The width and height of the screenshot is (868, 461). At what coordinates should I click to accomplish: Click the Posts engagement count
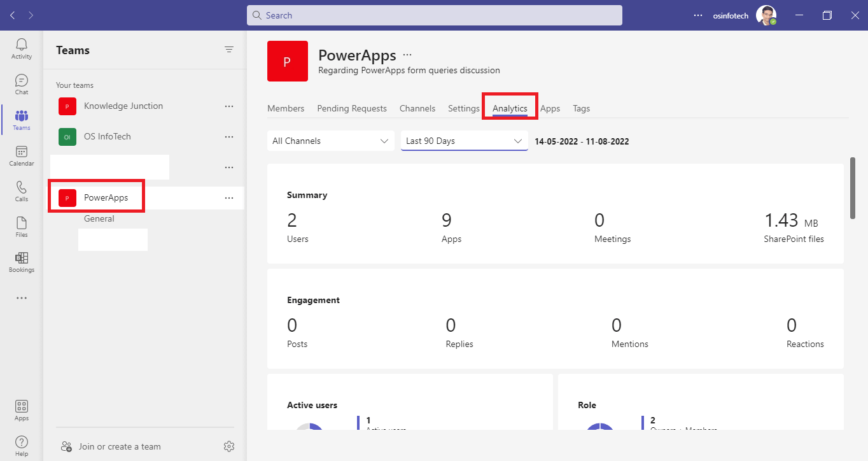click(292, 326)
